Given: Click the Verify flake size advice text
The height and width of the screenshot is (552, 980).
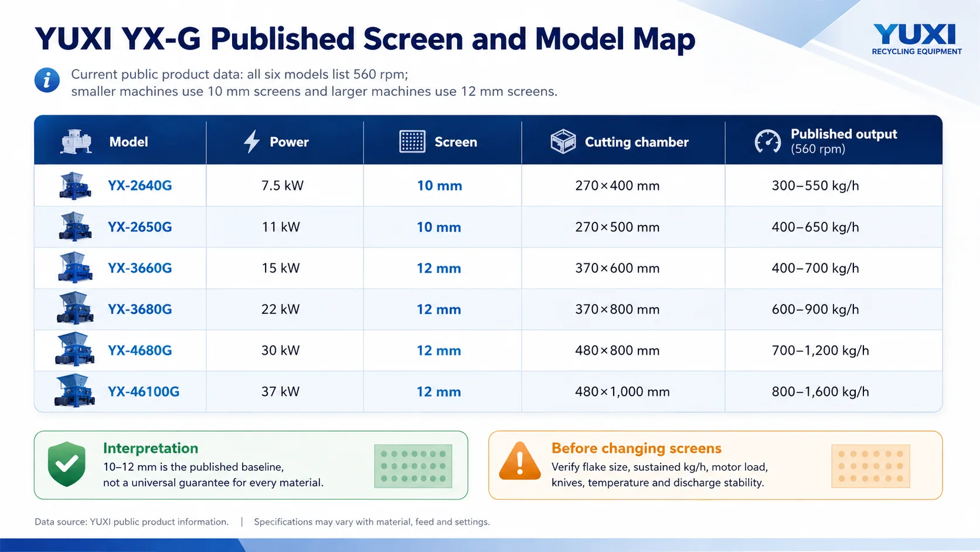Looking at the screenshot, I should pos(659,475).
